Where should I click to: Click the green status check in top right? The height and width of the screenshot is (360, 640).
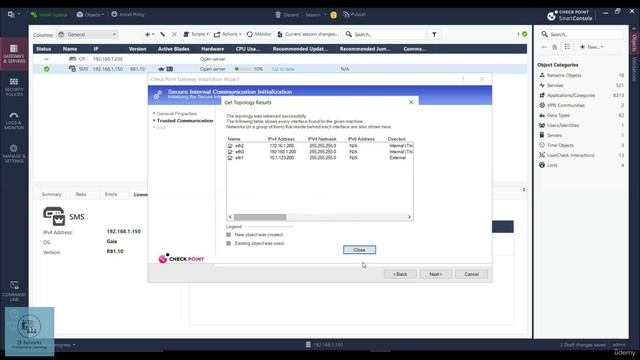524,34
